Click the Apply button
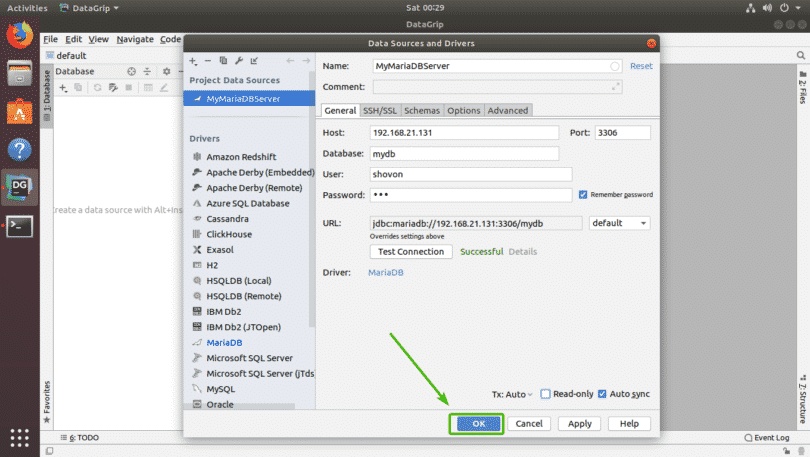 click(580, 424)
